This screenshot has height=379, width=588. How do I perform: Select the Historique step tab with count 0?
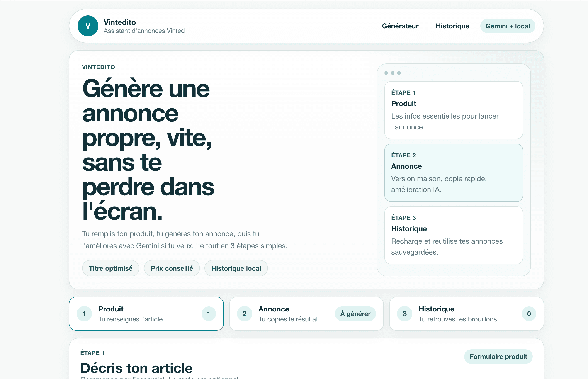pyautogui.click(x=467, y=313)
